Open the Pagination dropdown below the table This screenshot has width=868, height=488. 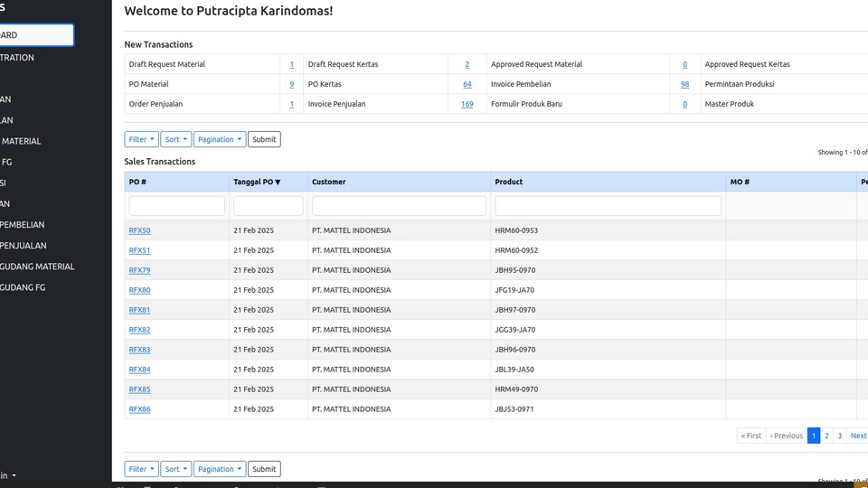(x=219, y=469)
